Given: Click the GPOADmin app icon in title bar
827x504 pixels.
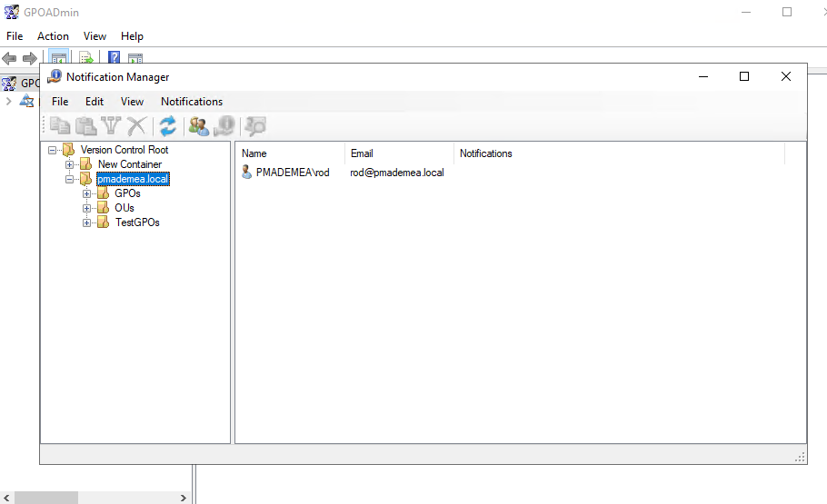Looking at the screenshot, I should [12, 12].
